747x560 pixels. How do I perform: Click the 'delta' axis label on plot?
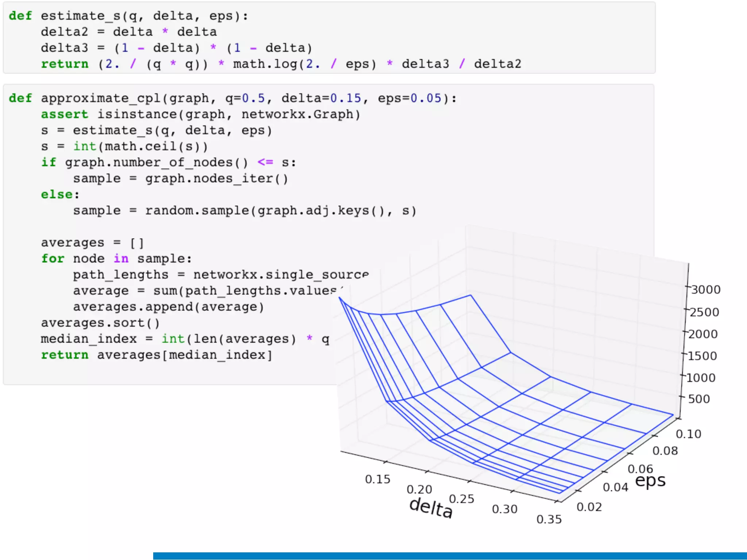click(x=431, y=507)
